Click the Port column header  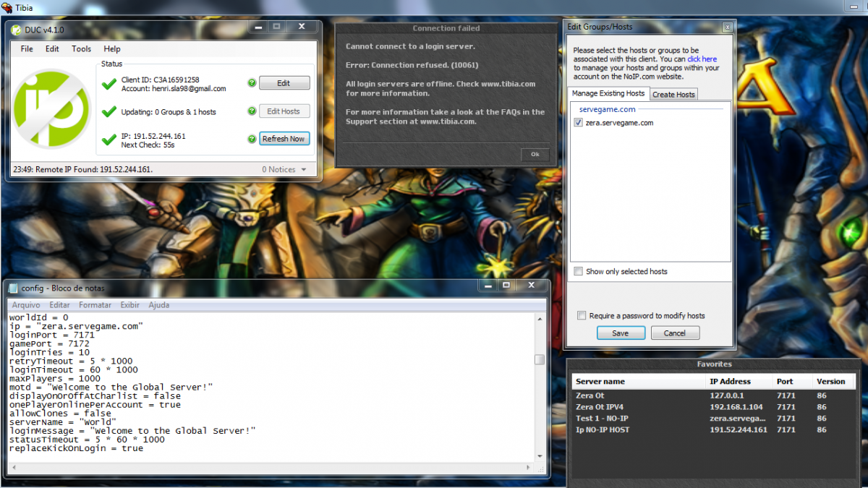pos(793,381)
